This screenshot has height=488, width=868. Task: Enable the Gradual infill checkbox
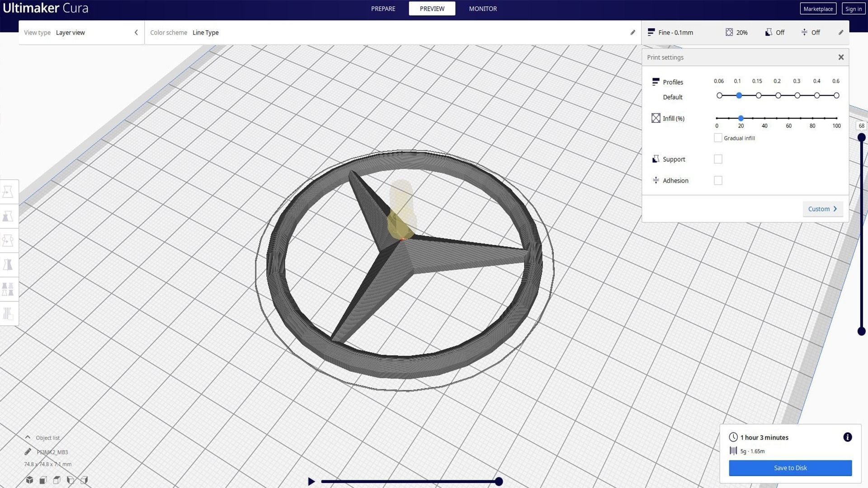coord(718,138)
